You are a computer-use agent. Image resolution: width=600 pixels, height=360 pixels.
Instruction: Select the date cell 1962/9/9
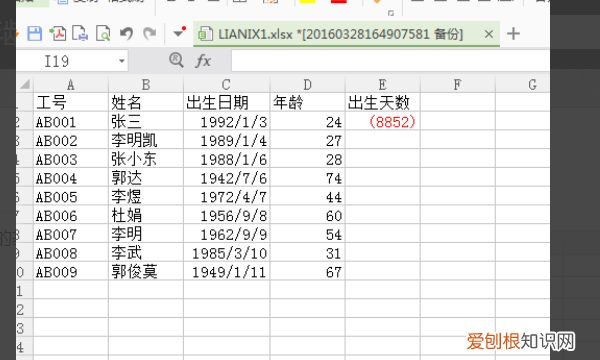(x=227, y=234)
